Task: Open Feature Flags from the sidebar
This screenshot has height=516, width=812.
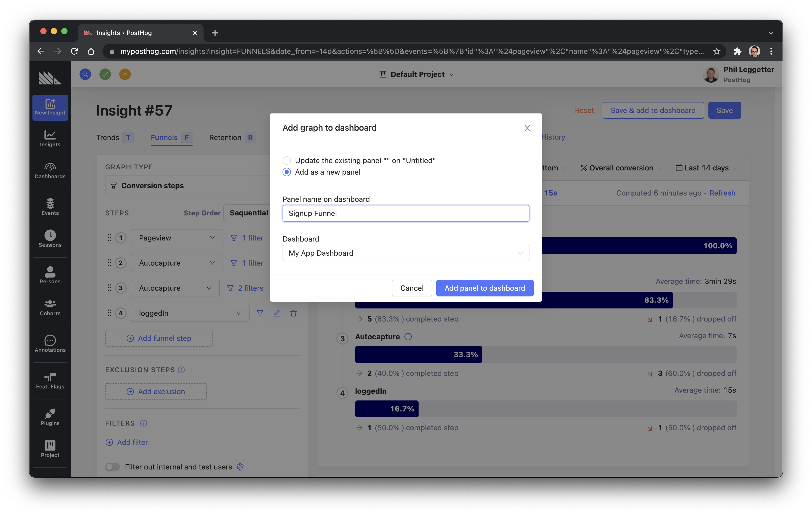Action: (50, 381)
